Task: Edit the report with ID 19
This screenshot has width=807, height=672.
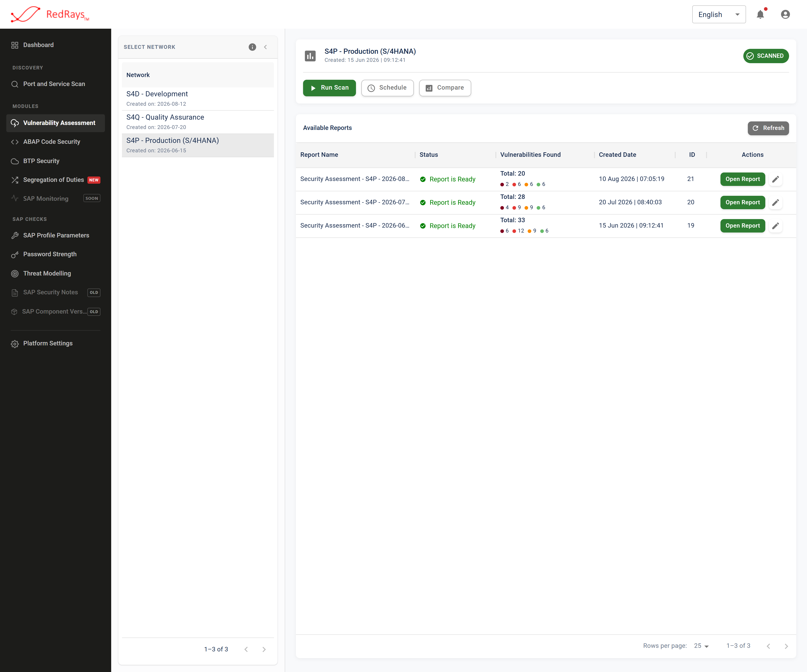Action: click(775, 226)
